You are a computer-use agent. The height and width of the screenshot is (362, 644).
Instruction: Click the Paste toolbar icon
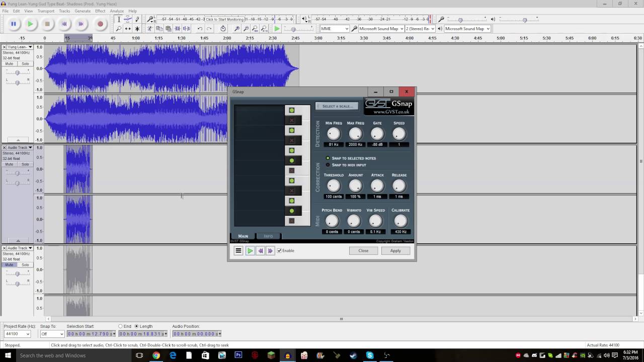tap(168, 29)
